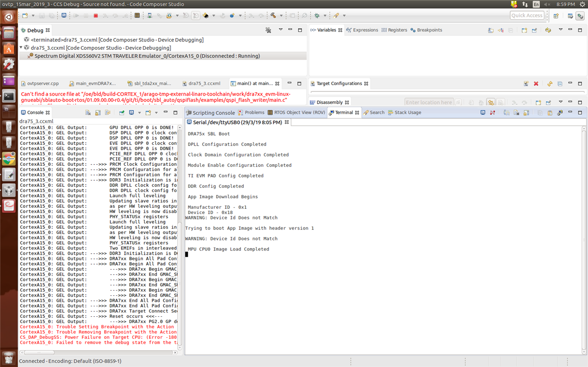This screenshot has width=588, height=367.
Task: Switch to dra75_3.ccxml editor tab
Action: coord(201,83)
